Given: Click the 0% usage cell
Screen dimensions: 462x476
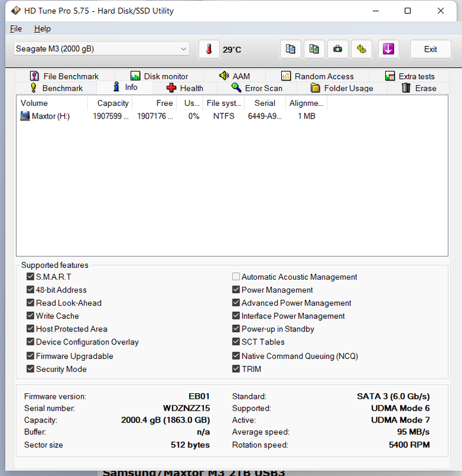Looking at the screenshot, I should click(193, 116).
